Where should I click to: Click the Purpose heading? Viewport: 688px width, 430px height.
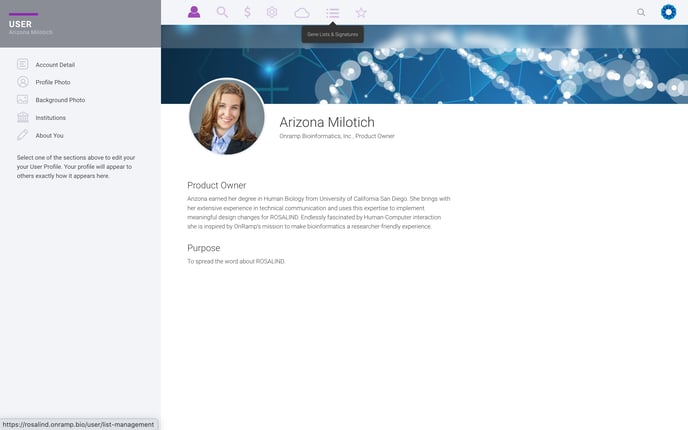click(204, 248)
